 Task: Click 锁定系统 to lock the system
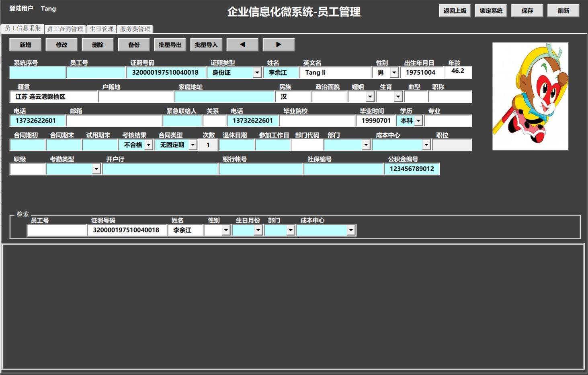click(x=491, y=10)
